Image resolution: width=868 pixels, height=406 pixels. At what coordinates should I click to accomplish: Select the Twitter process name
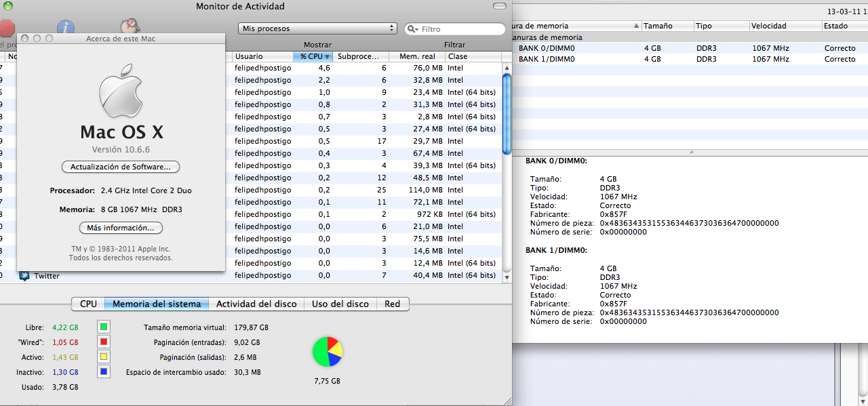pyautogui.click(x=47, y=276)
